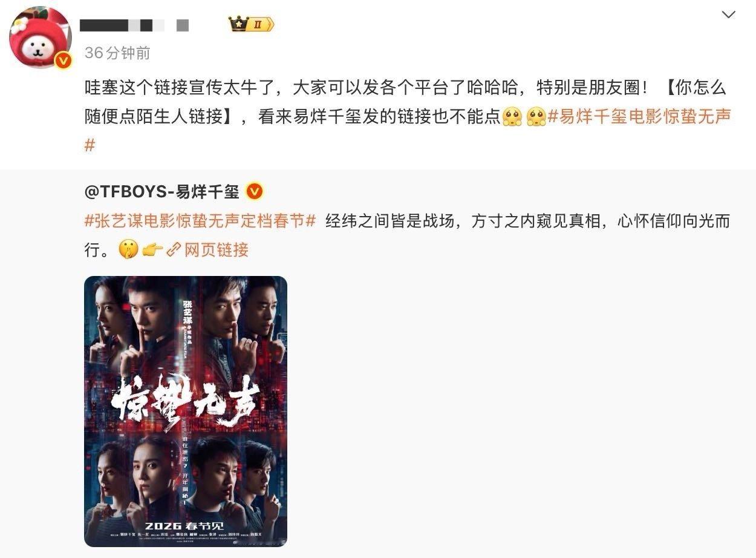Click the shushing face emoji
Image resolution: width=756 pixels, height=558 pixels.
coord(128,249)
